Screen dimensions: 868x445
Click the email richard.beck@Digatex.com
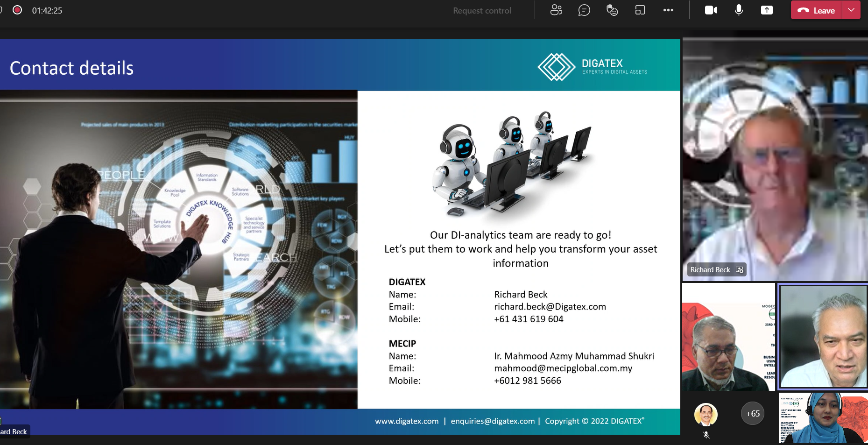550,307
